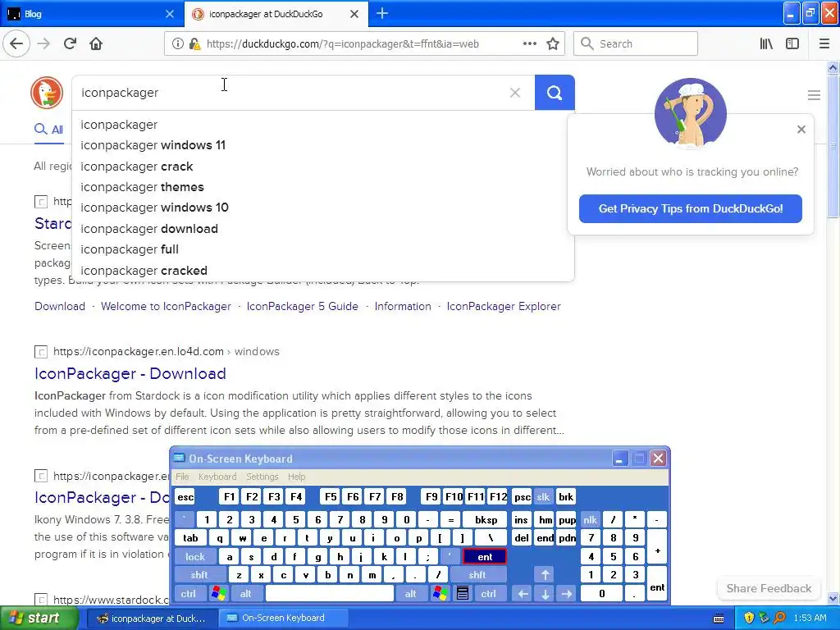840x630 pixels.
Task: Open File menu in On-Screen Keyboard
Action: [x=182, y=477]
